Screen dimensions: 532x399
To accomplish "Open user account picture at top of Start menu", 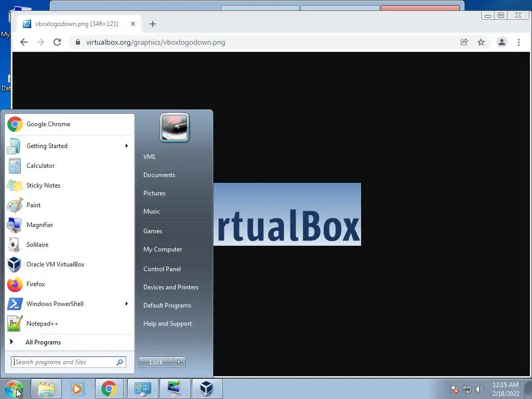I will point(175,128).
